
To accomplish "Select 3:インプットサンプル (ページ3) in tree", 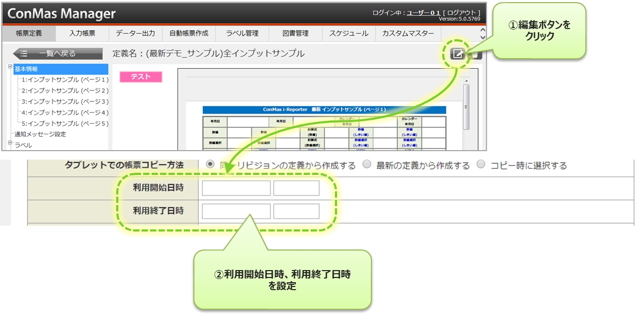I will point(64,101).
